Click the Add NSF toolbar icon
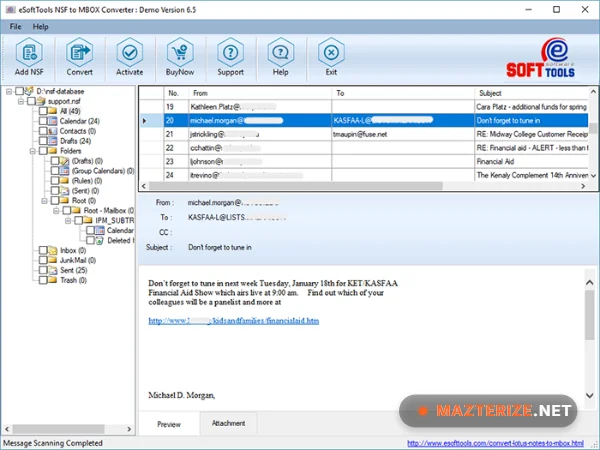 (x=29, y=52)
